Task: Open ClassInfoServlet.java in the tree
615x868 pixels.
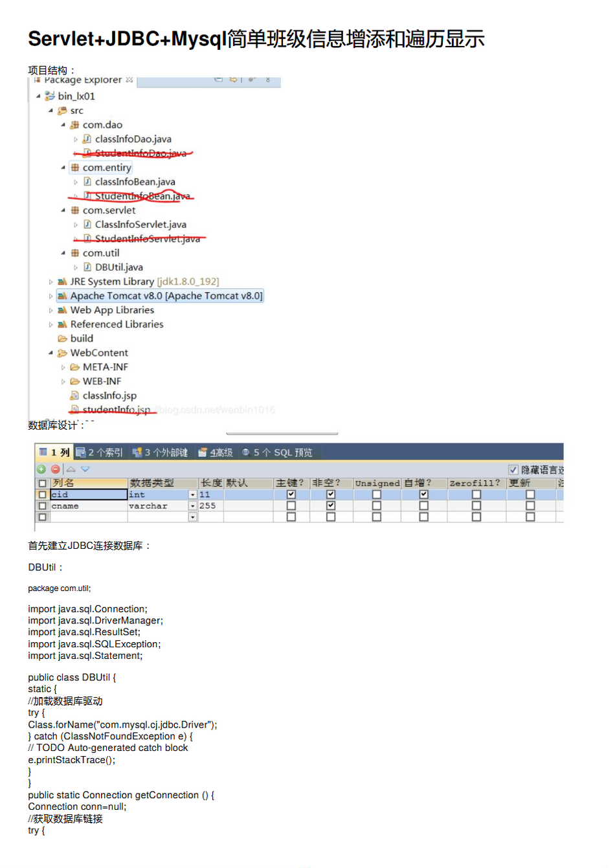Action: (x=140, y=225)
